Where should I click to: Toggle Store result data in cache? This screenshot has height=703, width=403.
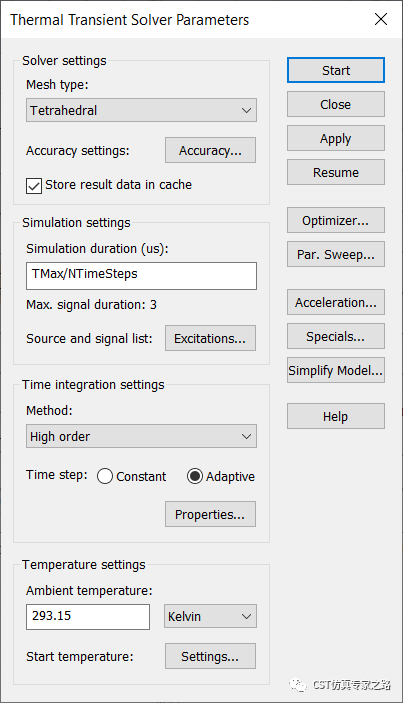click(34, 186)
